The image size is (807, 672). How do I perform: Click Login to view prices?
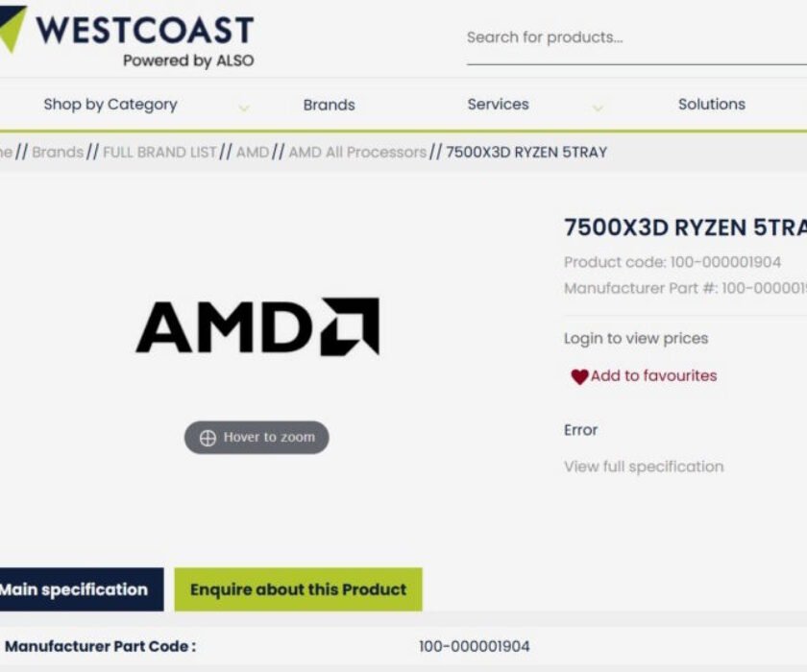tap(634, 338)
